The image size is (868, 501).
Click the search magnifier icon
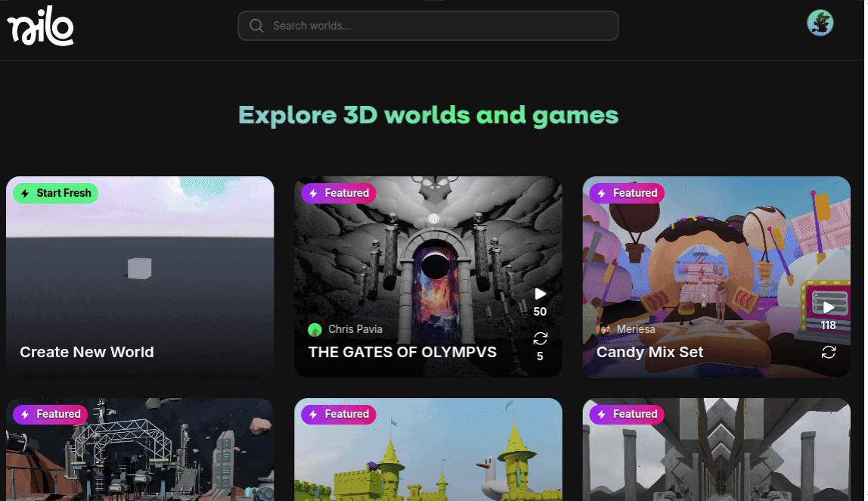[x=256, y=26]
